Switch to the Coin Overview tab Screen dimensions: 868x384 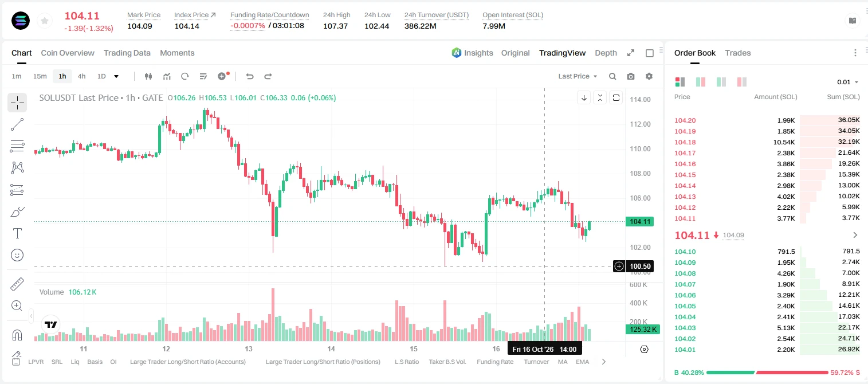pos(68,53)
